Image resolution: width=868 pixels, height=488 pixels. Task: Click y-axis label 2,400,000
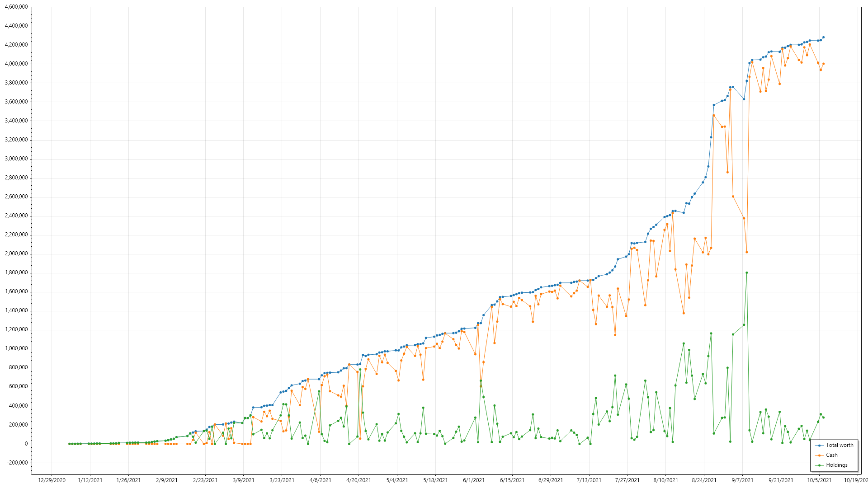16,216
